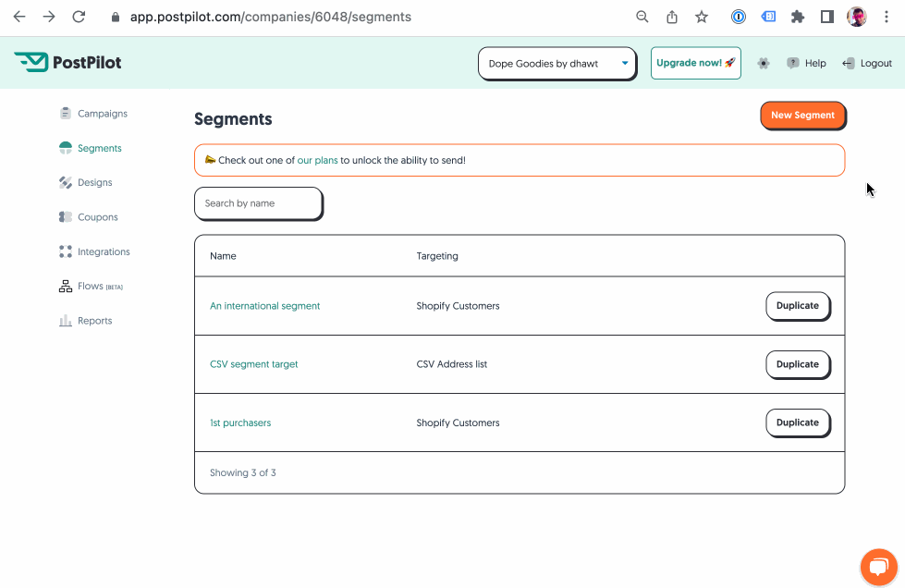The image size is (905, 588).
Task: Open the 1st purchasers segment
Action: coord(240,423)
